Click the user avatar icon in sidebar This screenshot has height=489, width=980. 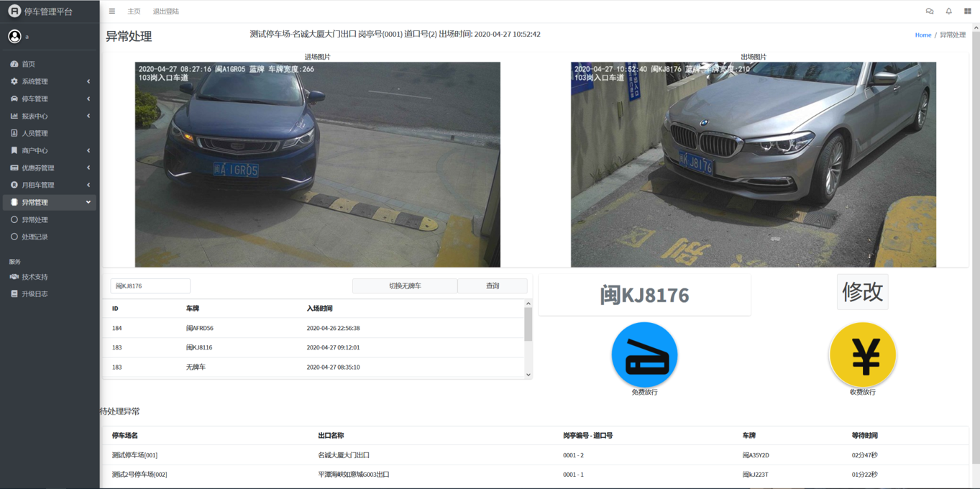(14, 36)
